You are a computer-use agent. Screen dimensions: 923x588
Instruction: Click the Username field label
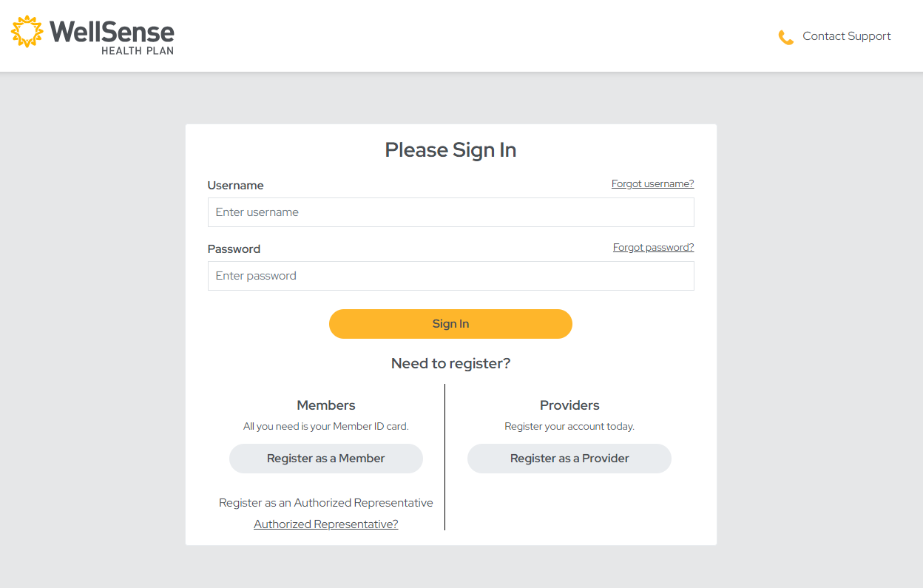click(235, 185)
